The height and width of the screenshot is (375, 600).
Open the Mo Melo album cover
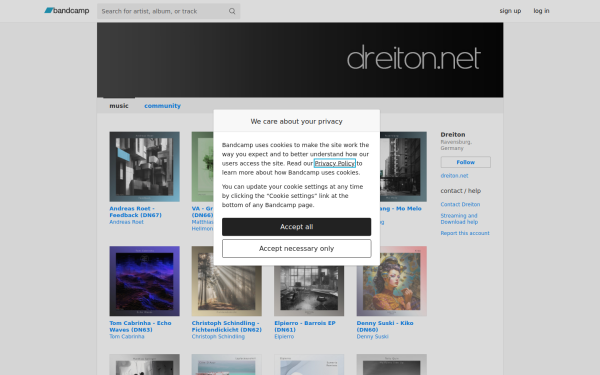[x=403, y=166]
